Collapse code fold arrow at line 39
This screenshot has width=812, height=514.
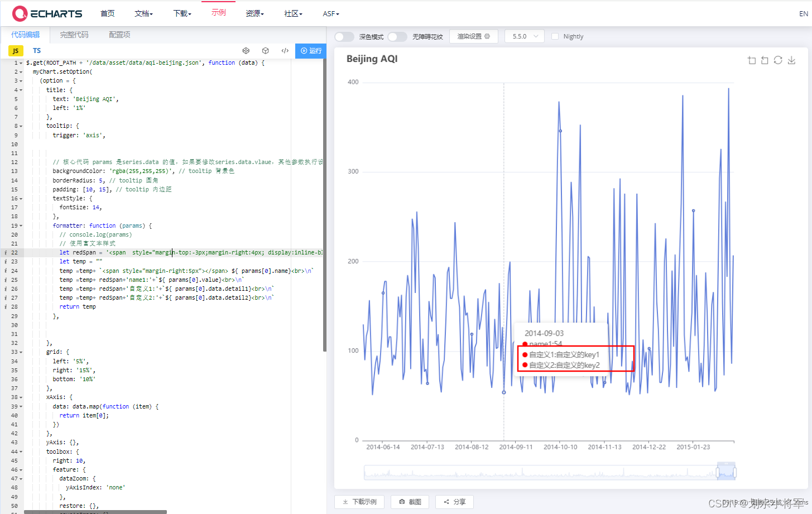point(21,407)
